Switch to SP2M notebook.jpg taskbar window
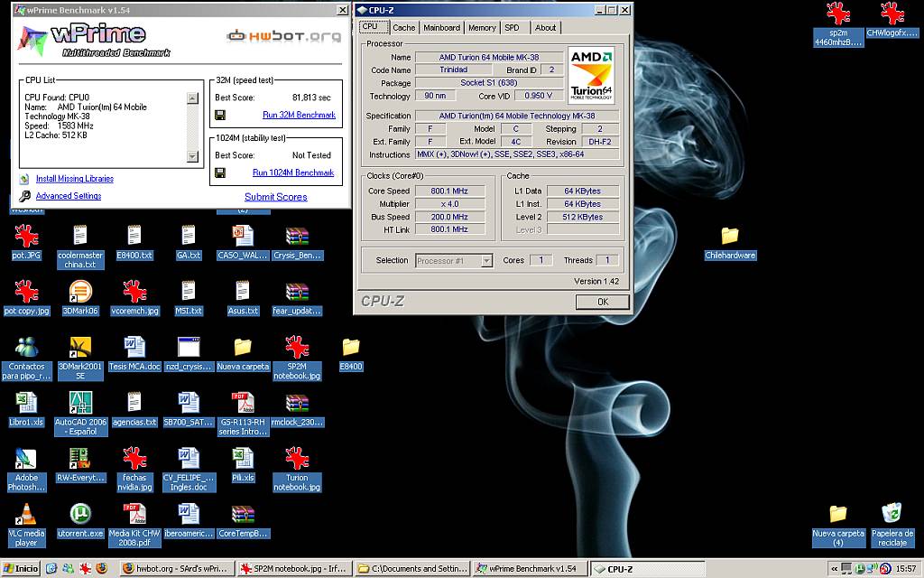924x578 pixels. (295, 569)
